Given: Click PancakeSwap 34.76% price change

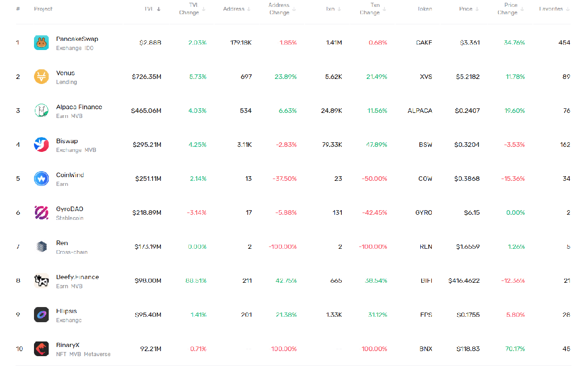Looking at the screenshot, I should pyautogui.click(x=514, y=43).
